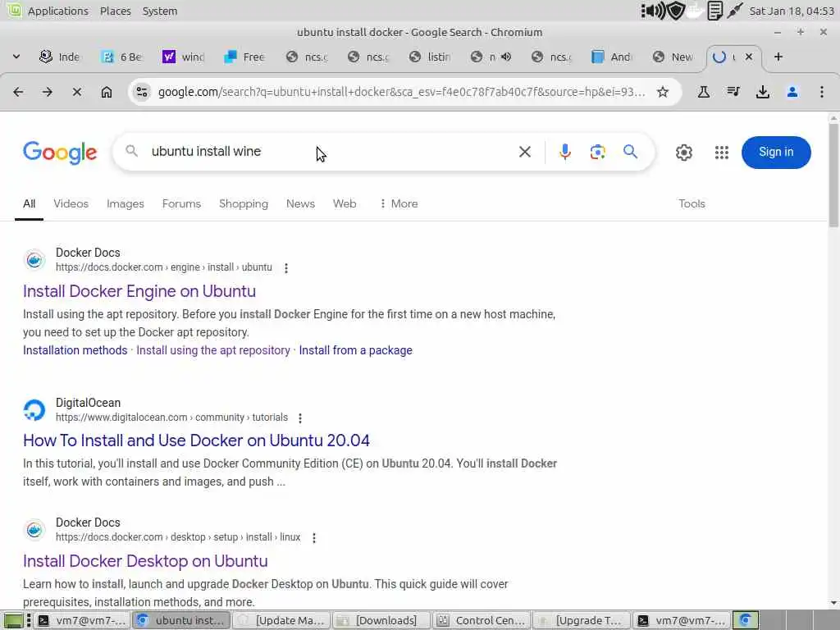840x630 pixels.
Task: Open the Applications menu
Action: [x=58, y=11]
